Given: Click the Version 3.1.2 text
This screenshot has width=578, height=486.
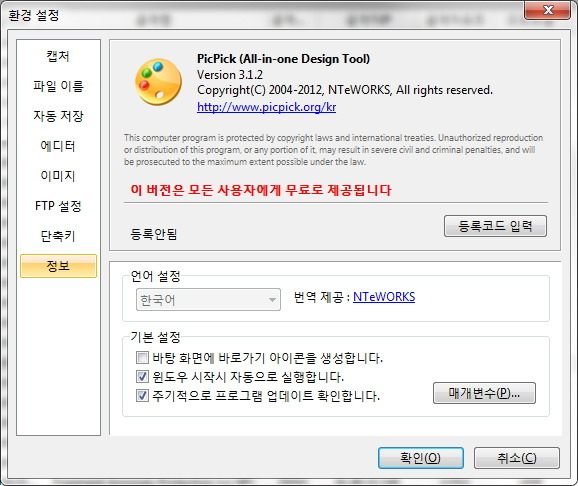Looking at the screenshot, I should [230, 74].
